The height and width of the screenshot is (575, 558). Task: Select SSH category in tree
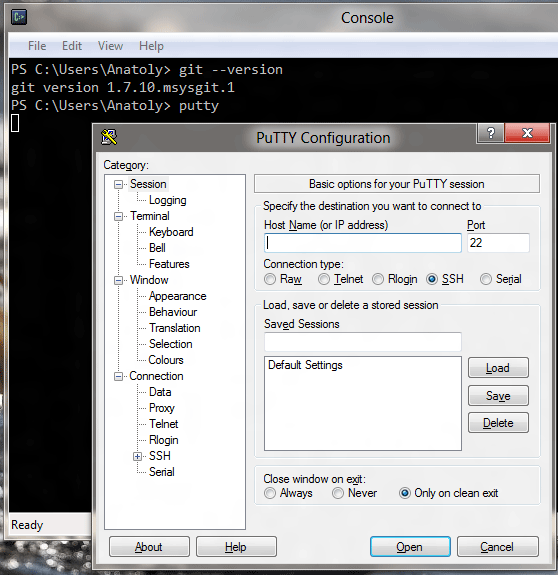[x=159, y=456]
